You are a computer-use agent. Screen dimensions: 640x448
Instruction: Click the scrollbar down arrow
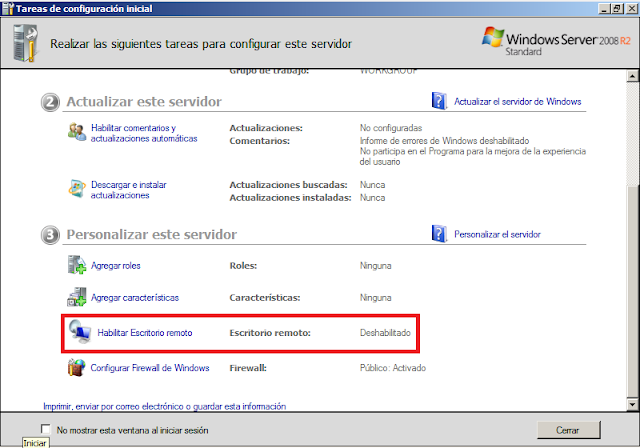(632, 404)
